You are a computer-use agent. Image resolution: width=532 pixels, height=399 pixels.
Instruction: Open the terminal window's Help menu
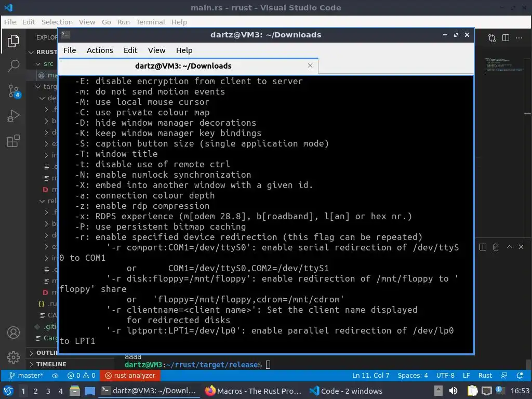tap(184, 50)
